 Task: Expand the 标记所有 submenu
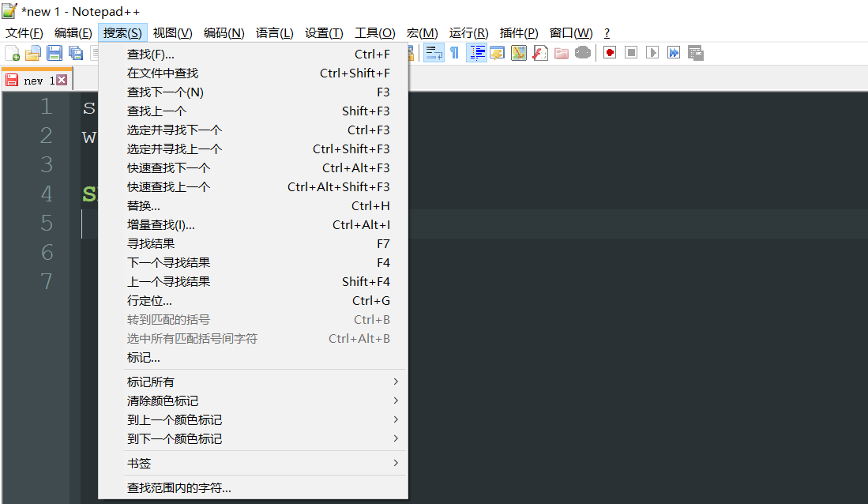[253, 382]
